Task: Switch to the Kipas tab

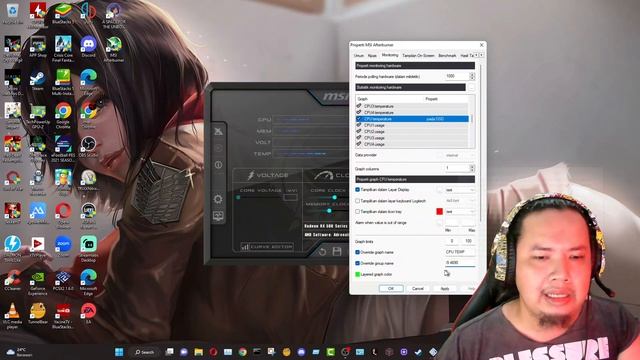Action: pos(372,55)
